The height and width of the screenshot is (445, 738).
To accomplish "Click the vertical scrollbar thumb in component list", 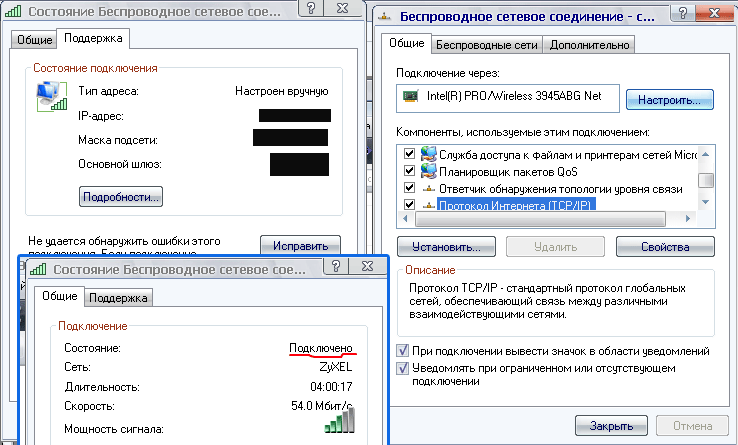I will (x=705, y=180).
